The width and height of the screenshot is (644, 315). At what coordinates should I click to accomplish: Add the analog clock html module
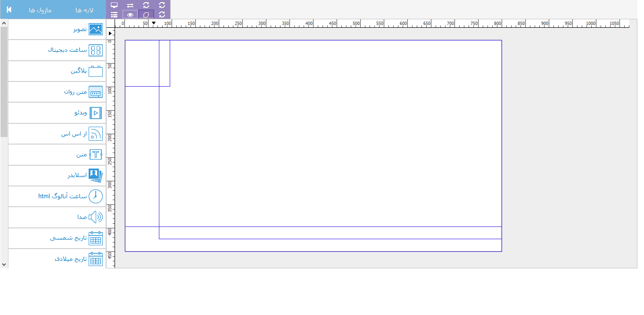pos(57,196)
